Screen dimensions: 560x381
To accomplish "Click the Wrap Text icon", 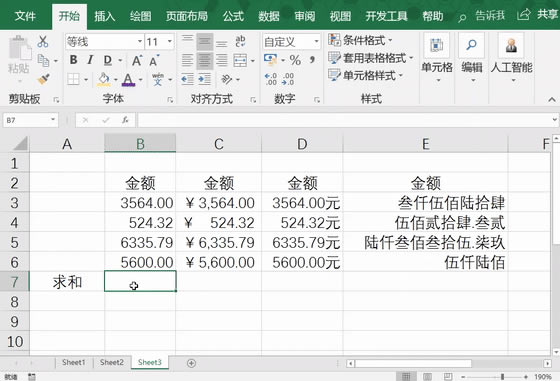I will 240,41.
